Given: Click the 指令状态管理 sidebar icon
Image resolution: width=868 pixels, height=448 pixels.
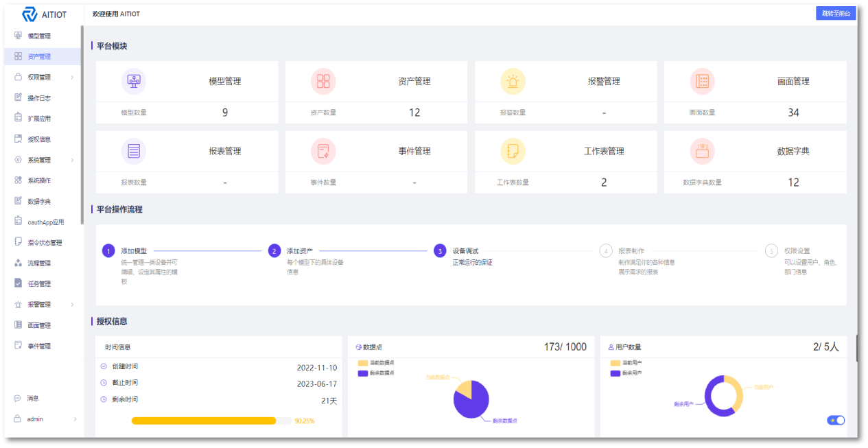Looking at the screenshot, I should [x=19, y=242].
